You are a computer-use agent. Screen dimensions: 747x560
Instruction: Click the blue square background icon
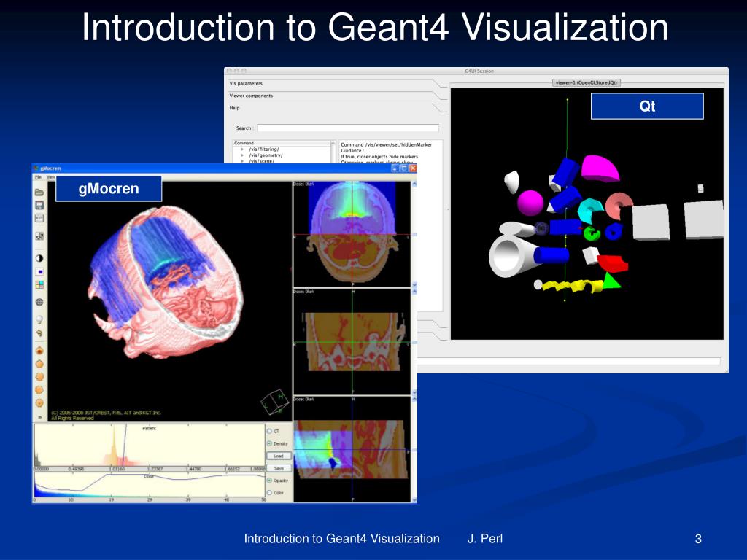[x=39, y=271]
